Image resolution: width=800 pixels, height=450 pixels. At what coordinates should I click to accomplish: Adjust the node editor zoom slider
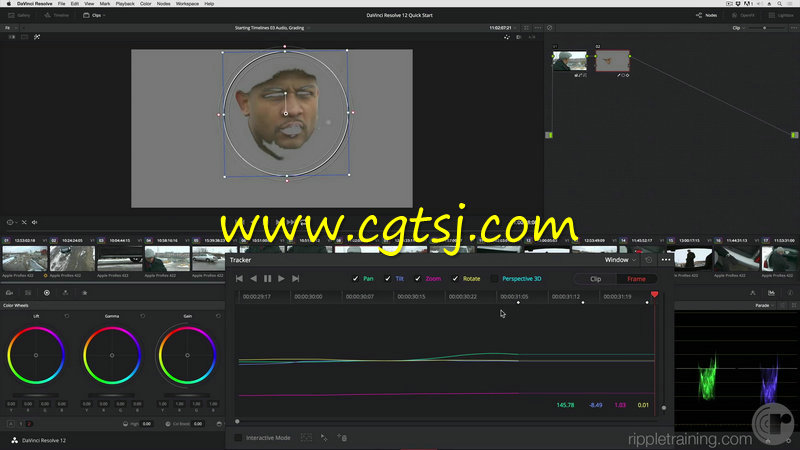coord(764,28)
